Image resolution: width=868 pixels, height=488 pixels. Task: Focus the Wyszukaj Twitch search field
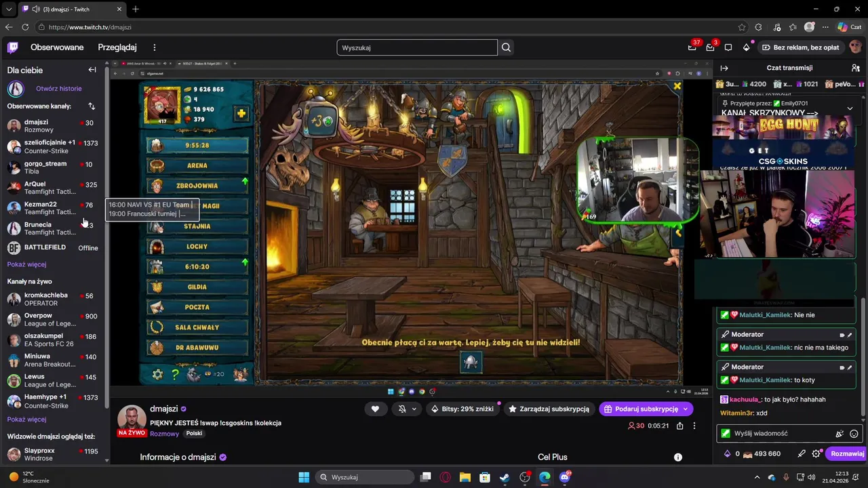tap(417, 47)
